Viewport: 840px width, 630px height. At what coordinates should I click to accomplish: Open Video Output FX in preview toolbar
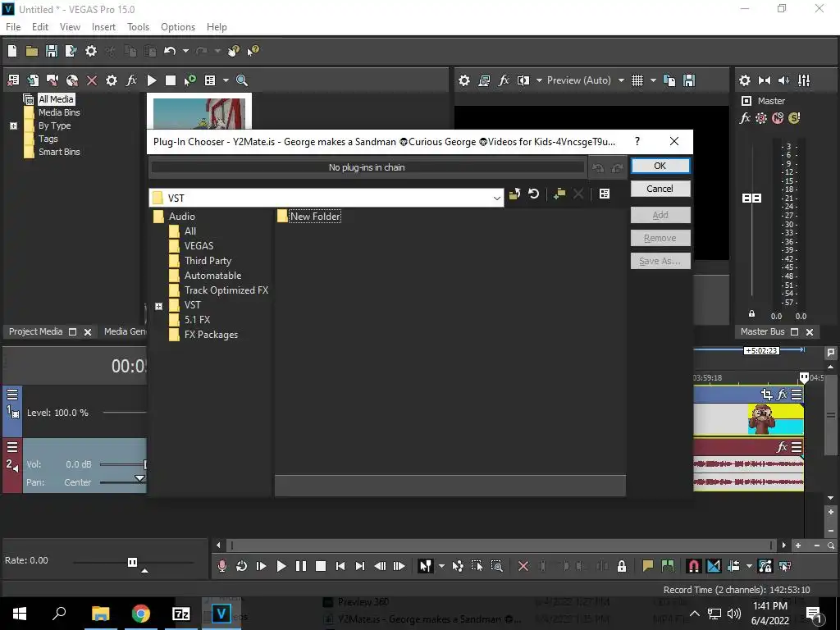tap(504, 80)
